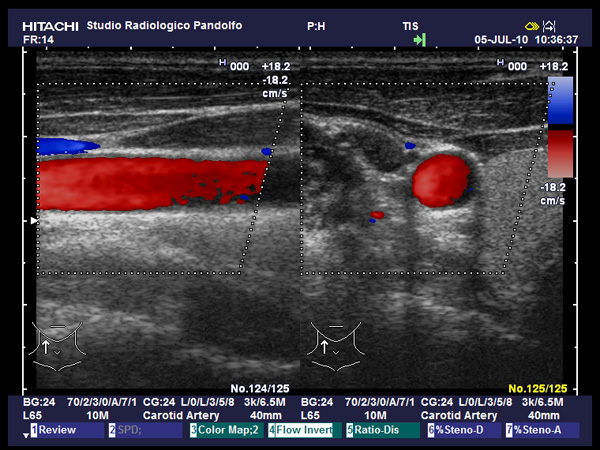Select yellow frame counter No.125/125

[x=538, y=389]
